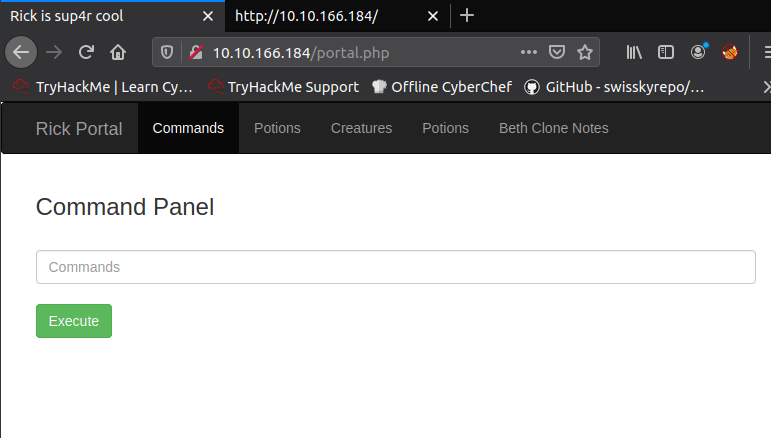
Task: Open tracking protection shield info
Action: click(x=167, y=52)
